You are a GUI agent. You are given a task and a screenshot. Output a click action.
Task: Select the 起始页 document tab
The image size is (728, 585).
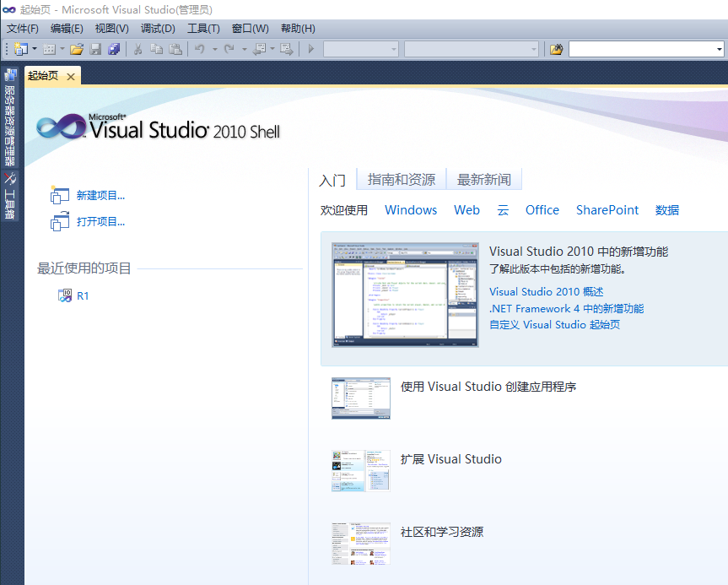pos(43,76)
